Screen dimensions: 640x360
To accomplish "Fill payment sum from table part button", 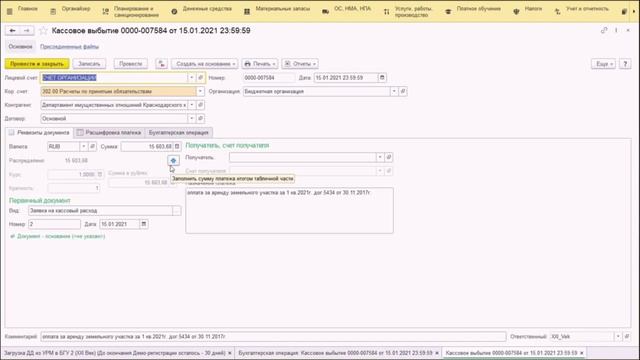I will [173, 160].
